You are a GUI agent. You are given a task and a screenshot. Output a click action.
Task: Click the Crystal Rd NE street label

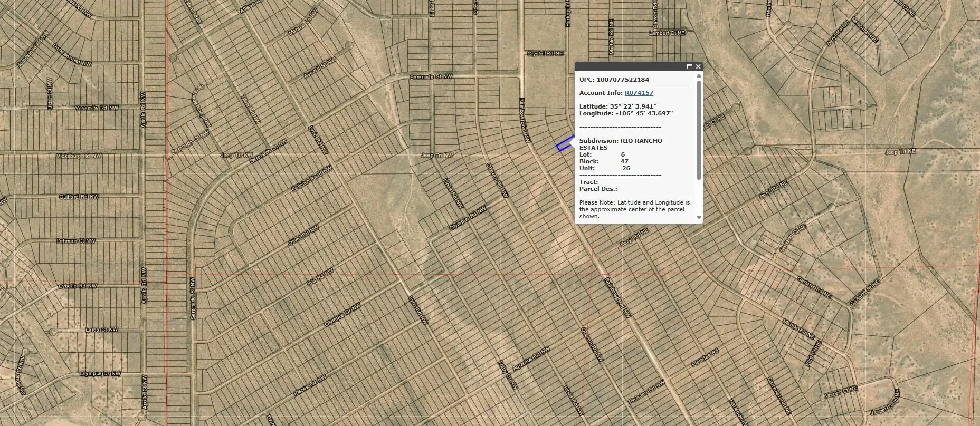click(545, 54)
